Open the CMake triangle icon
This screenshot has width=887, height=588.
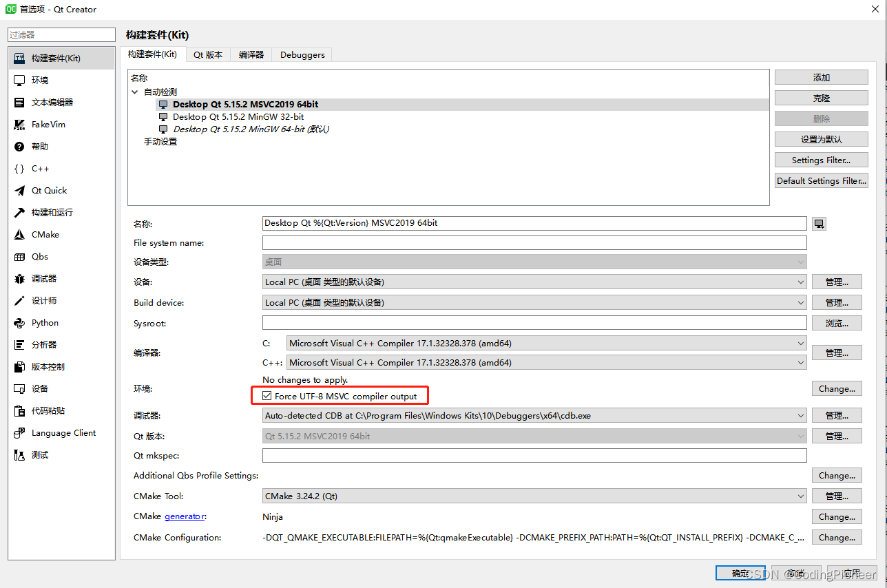(x=19, y=235)
